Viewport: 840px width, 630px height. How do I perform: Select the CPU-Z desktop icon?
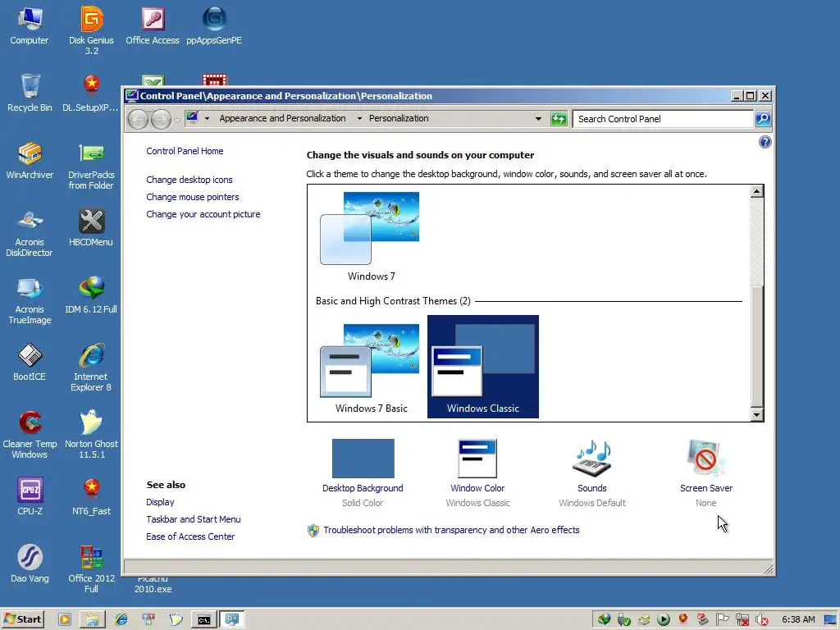click(x=30, y=496)
